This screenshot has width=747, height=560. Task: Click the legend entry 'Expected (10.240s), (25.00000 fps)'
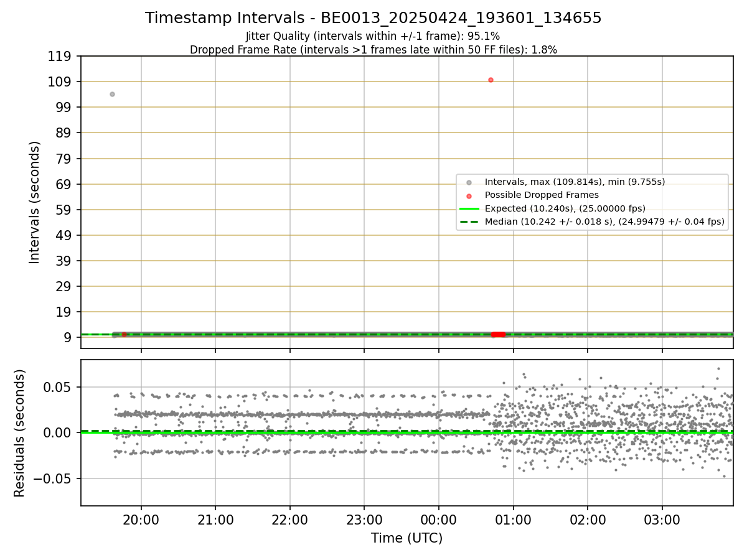[x=565, y=208]
